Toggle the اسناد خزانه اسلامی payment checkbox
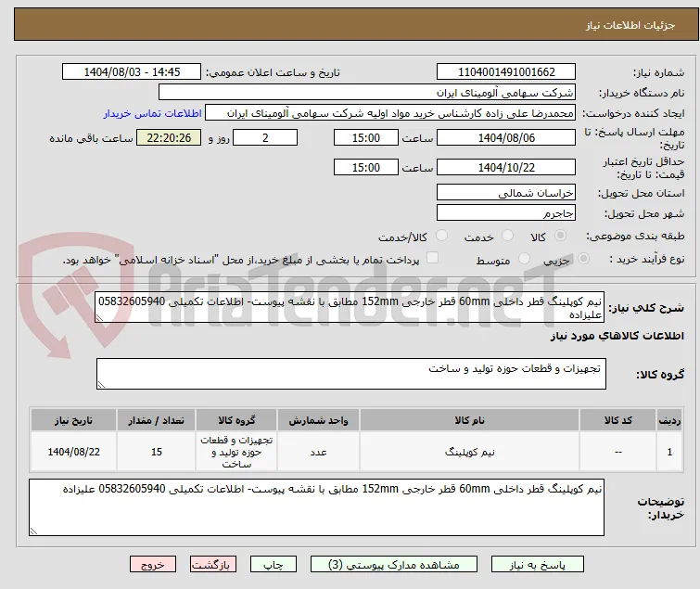 point(433,258)
